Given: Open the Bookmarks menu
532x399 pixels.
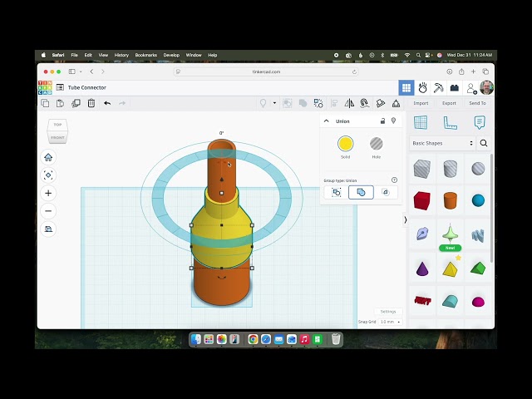Looking at the screenshot, I should [x=146, y=55].
